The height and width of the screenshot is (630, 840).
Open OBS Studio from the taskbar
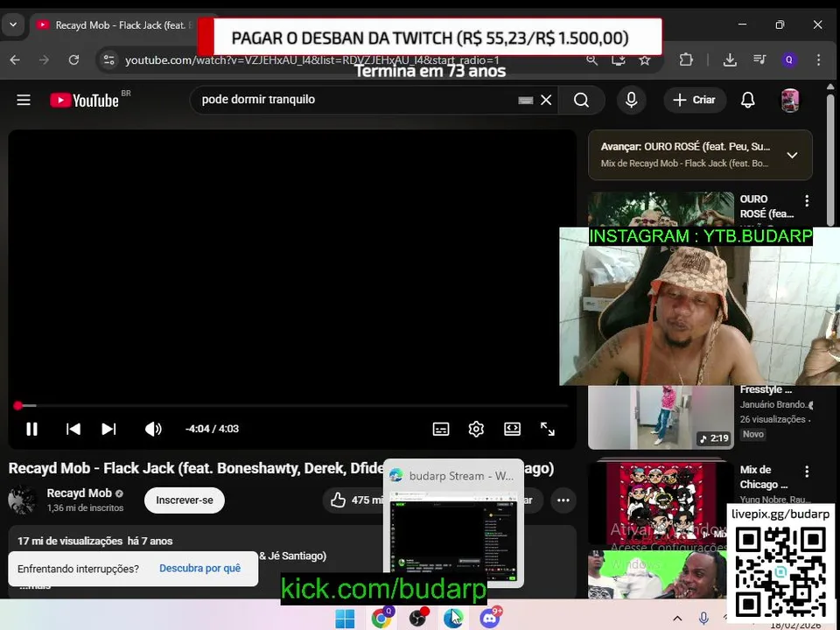pos(418,619)
